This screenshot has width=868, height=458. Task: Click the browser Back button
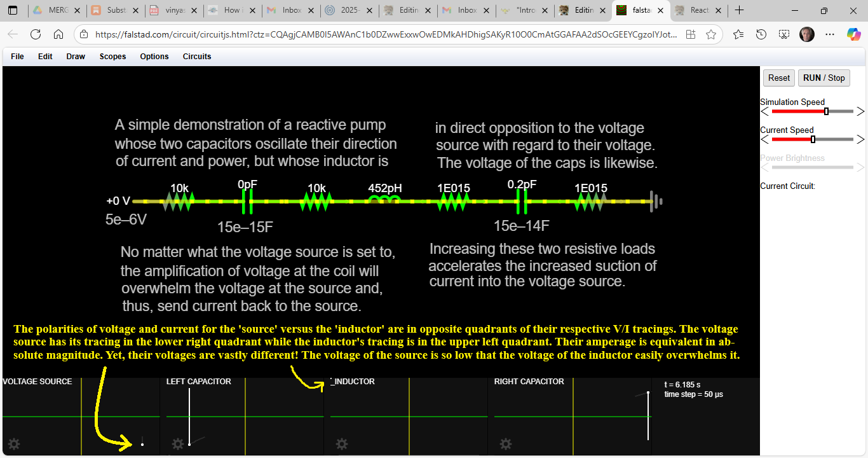[x=13, y=34]
